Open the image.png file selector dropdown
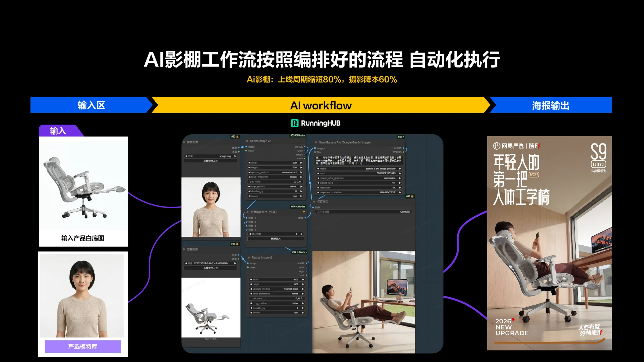The width and height of the screenshot is (644, 362). 211,156
